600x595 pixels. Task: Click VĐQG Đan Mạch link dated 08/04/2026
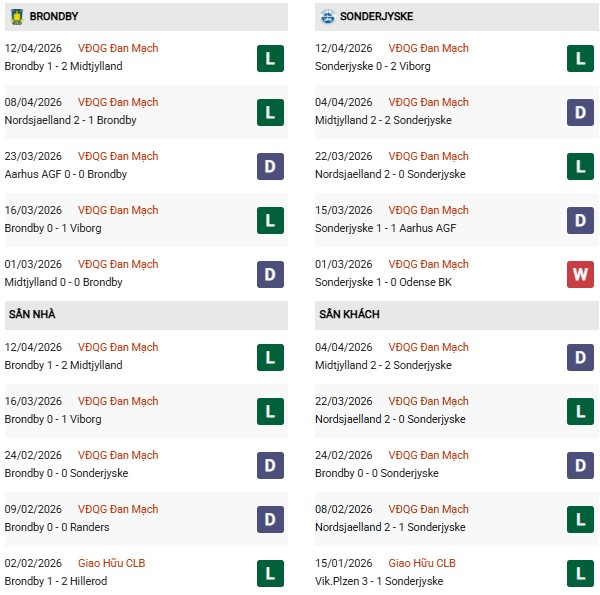[118, 102]
